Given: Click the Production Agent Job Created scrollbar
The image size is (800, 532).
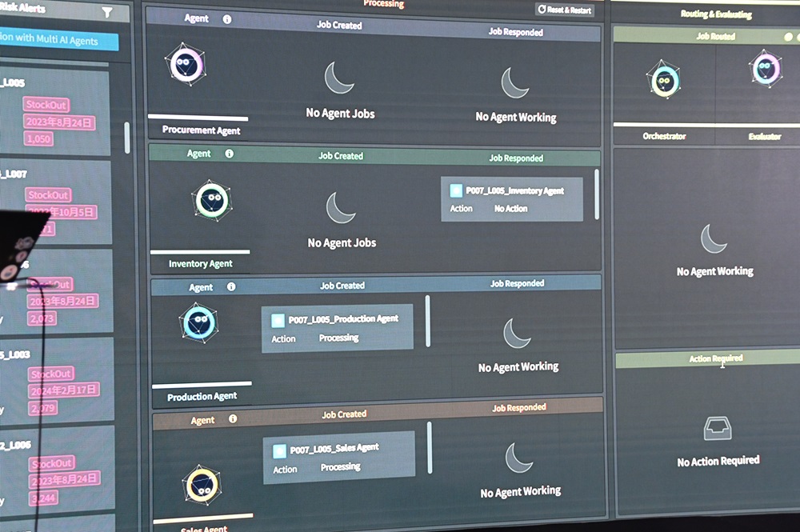Looking at the screenshot, I should click(427, 322).
